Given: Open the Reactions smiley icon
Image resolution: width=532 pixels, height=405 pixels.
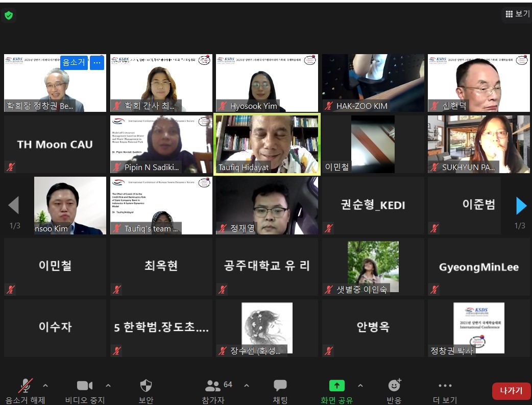Looking at the screenshot, I should tap(394, 386).
